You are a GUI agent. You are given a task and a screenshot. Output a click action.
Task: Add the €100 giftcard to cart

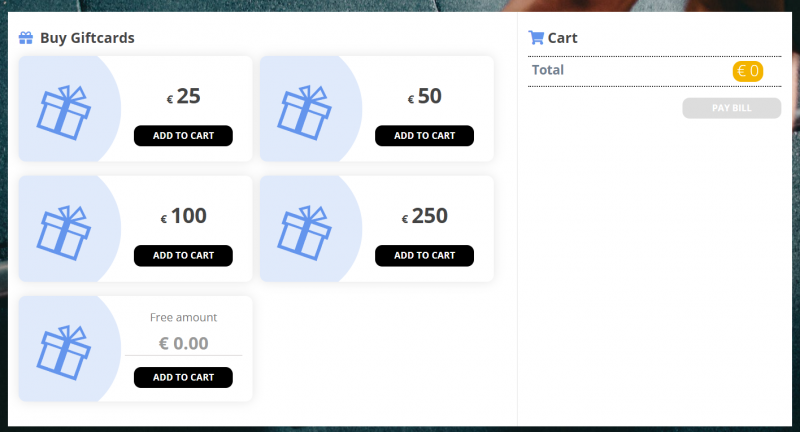183,256
